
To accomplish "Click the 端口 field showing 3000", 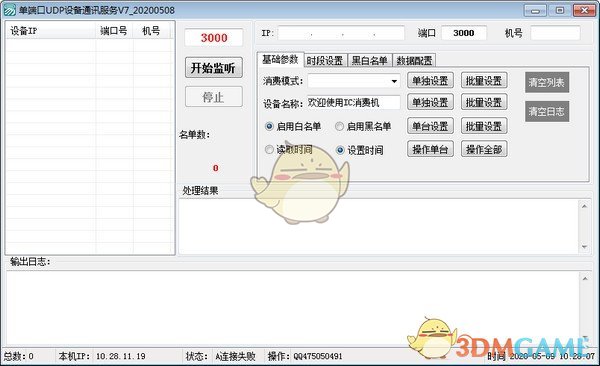I will click(x=464, y=33).
